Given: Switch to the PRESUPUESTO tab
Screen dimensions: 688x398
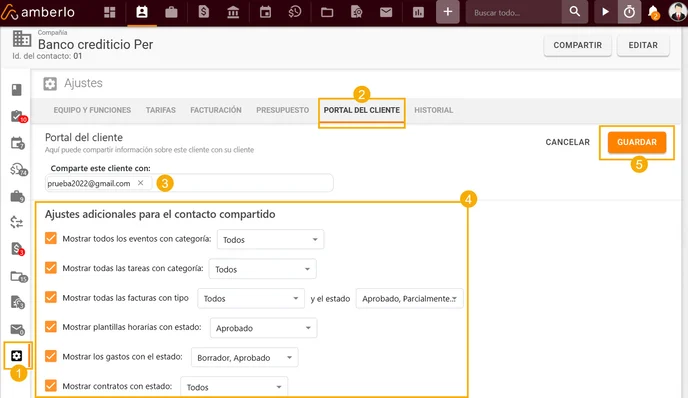Looking at the screenshot, I should point(283,110).
